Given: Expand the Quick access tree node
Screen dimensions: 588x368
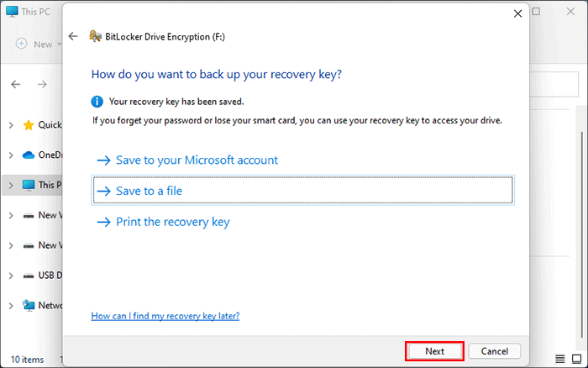Looking at the screenshot, I should click(x=10, y=125).
